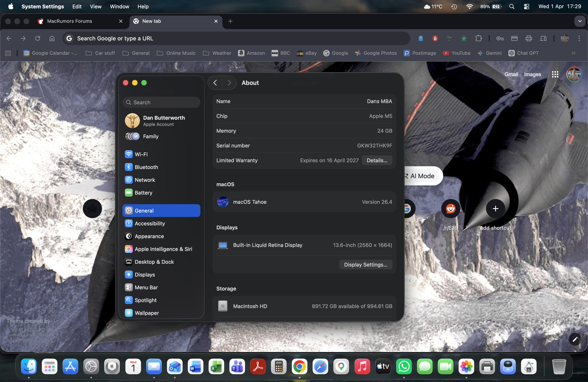
Task: Expand Chrome tab search dropdown
Action: (x=580, y=21)
